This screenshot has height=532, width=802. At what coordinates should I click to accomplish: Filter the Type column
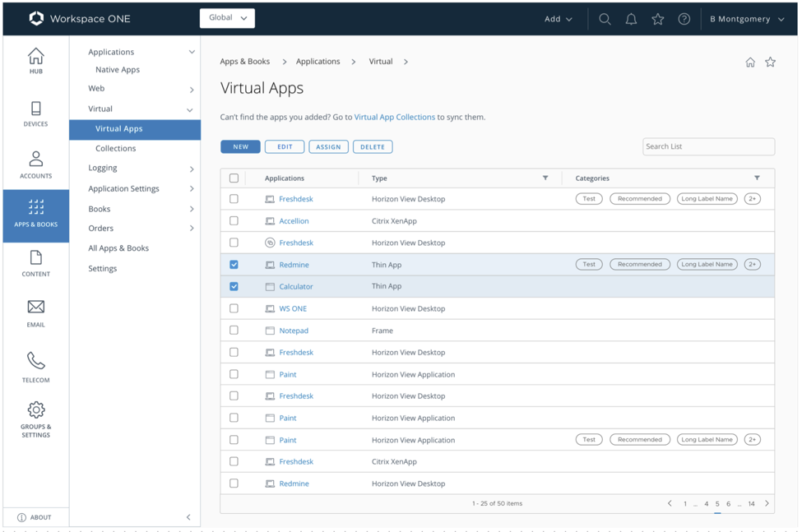coord(545,178)
